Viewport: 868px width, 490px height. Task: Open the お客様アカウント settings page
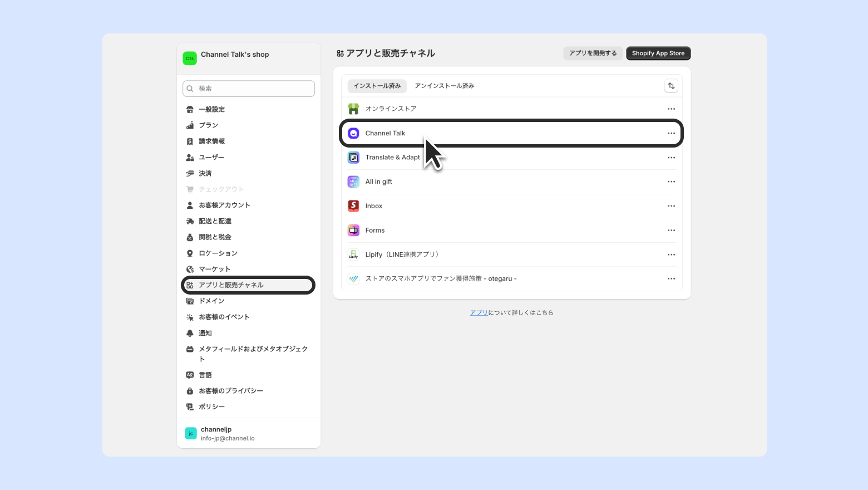click(x=225, y=205)
